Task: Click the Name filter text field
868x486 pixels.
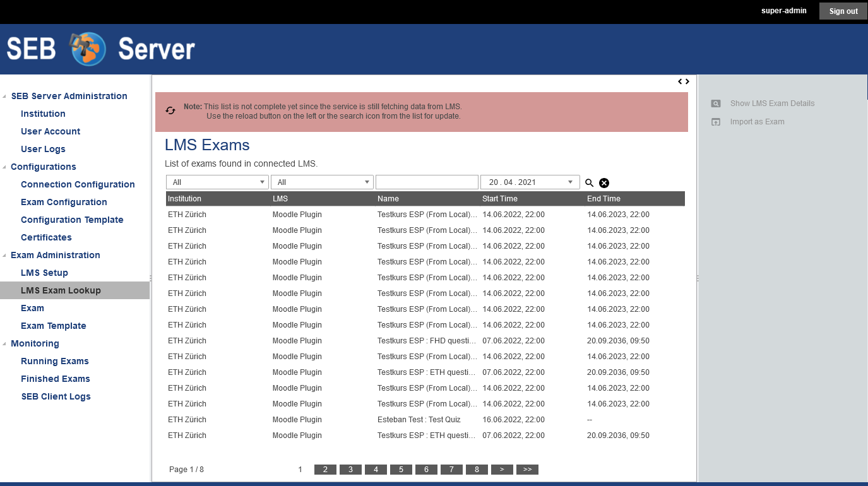Action: 427,182
